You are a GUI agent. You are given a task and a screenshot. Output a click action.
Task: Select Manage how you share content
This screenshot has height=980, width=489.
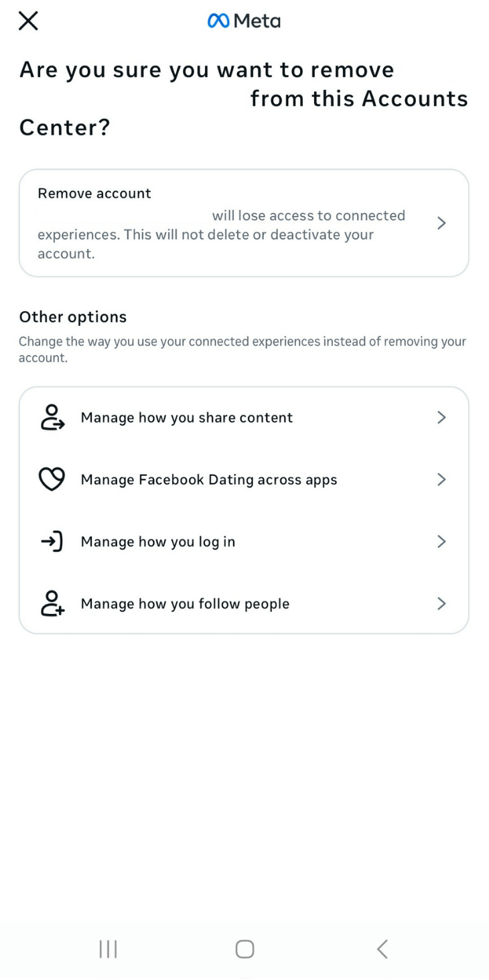click(187, 418)
